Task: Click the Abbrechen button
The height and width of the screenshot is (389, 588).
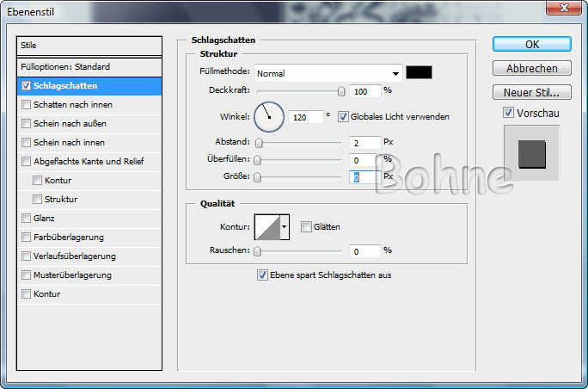Action: pos(531,68)
